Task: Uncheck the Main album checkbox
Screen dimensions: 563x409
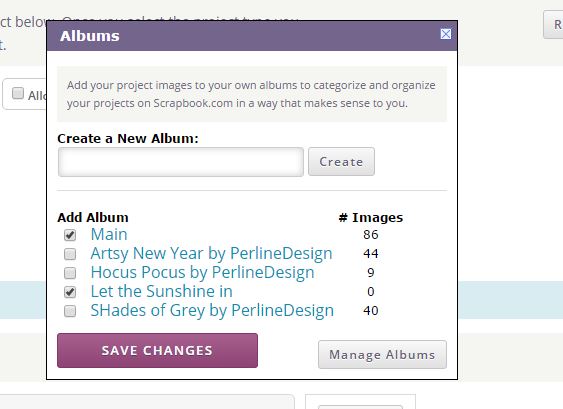Action: coord(70,235)
